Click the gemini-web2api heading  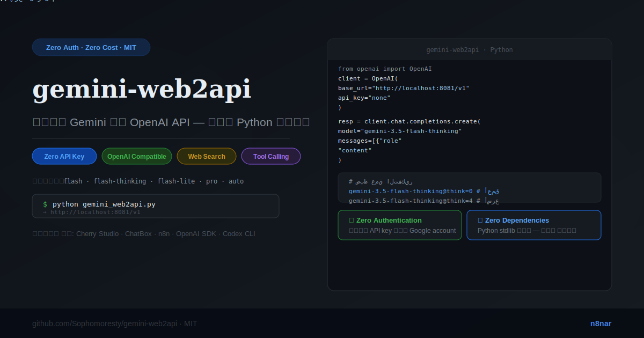click(142, 90)
